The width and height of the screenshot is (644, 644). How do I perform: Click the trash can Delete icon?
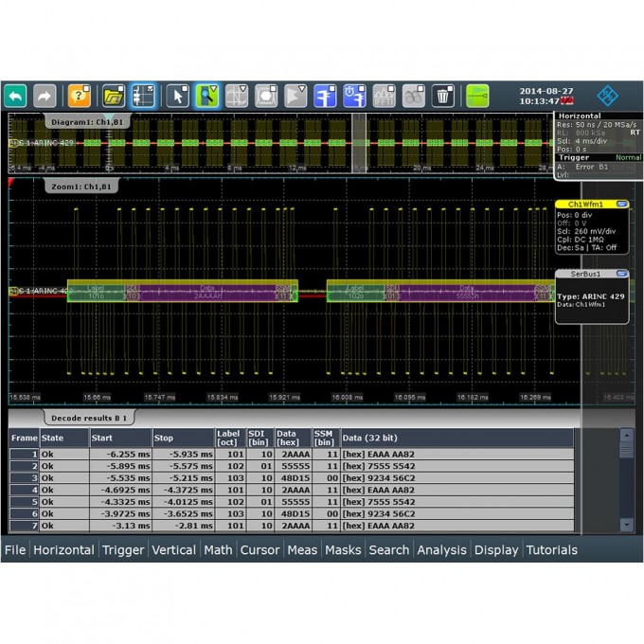(443, 96)
